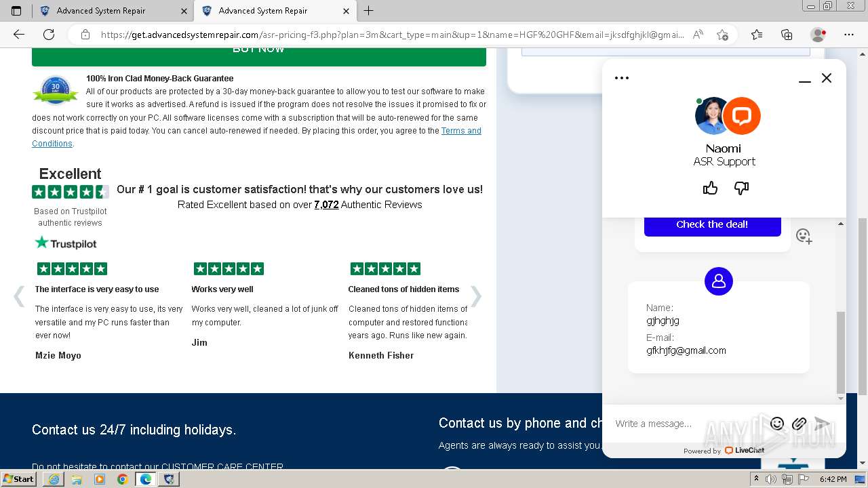Show next review with right arrow
Image resolution: width=868 pixels, height=488 pixels.
coord(476,296)
